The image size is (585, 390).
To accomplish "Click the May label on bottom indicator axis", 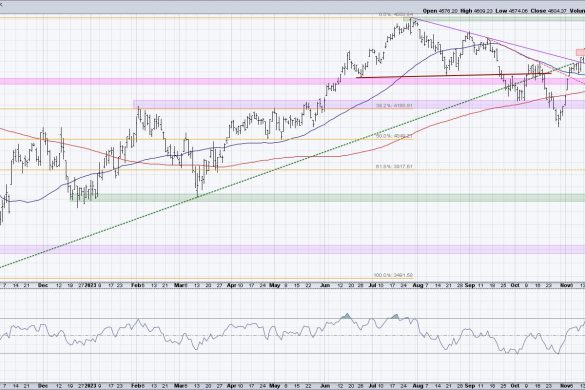I will point(275,386).
